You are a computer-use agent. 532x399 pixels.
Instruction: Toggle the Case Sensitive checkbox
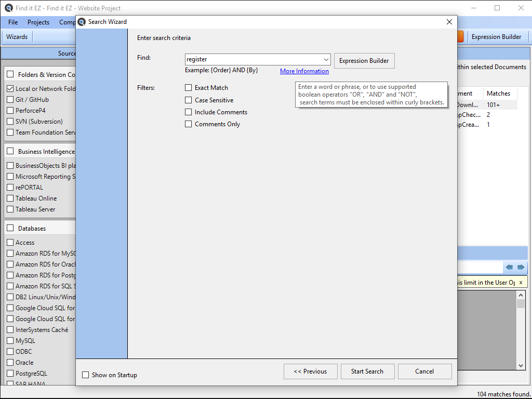(189, 100)
